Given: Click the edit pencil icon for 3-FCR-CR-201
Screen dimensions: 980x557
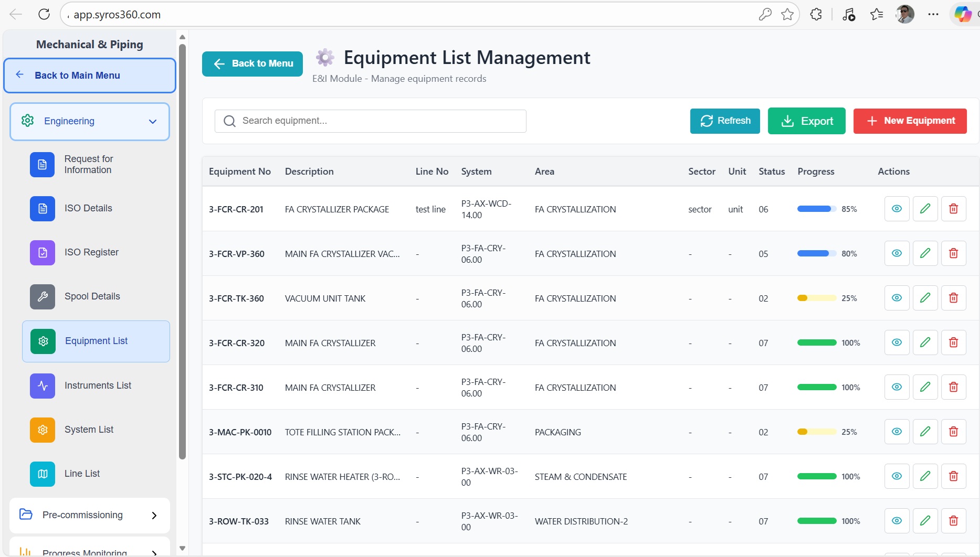Looking at the screenshot, I should (x=925, y=209).
